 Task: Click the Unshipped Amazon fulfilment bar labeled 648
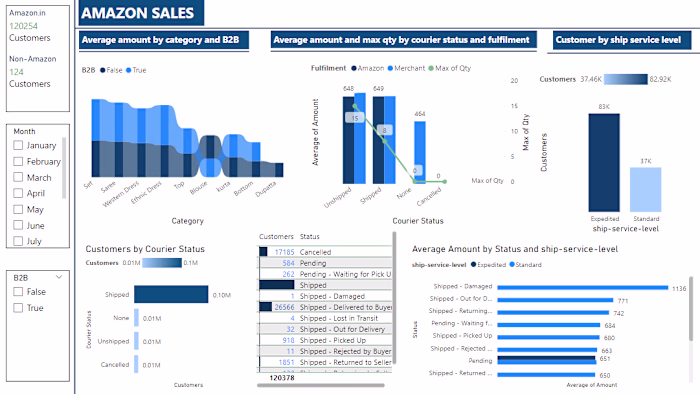[348, 140]
